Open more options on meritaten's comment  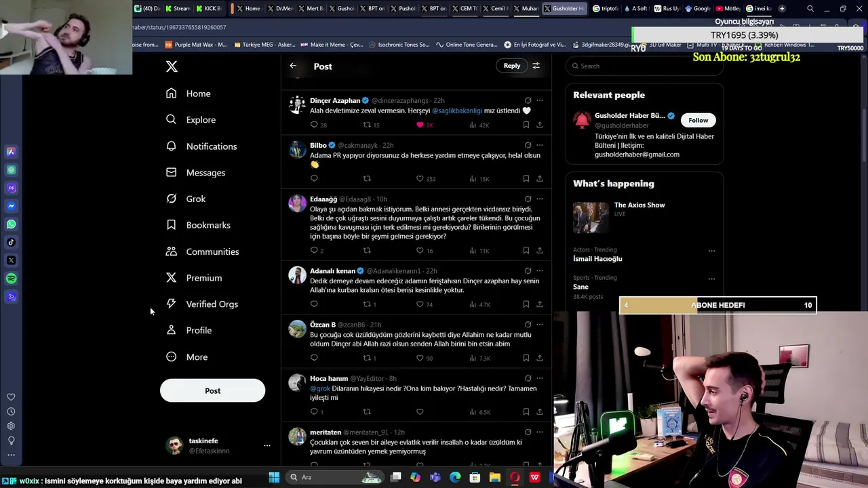[x=540, y=432]
